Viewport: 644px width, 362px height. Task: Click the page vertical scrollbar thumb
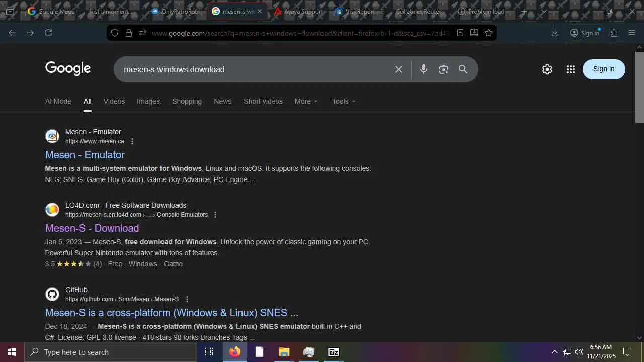639,86
